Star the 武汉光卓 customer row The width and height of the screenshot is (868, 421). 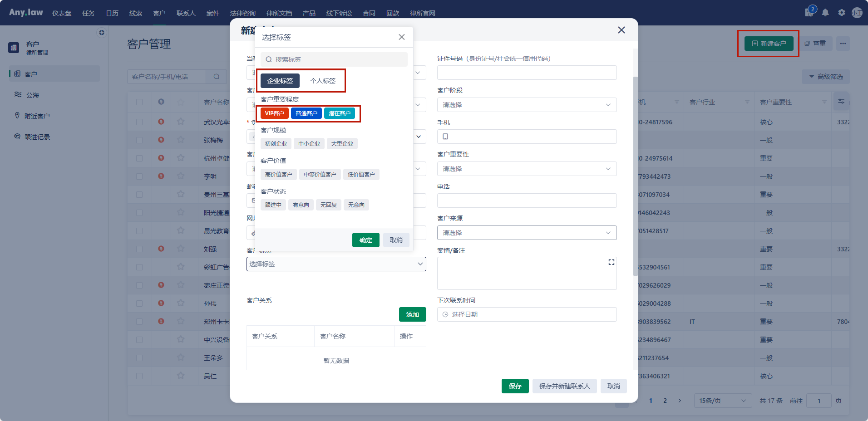pyautogui.click(x=181, y=122)
